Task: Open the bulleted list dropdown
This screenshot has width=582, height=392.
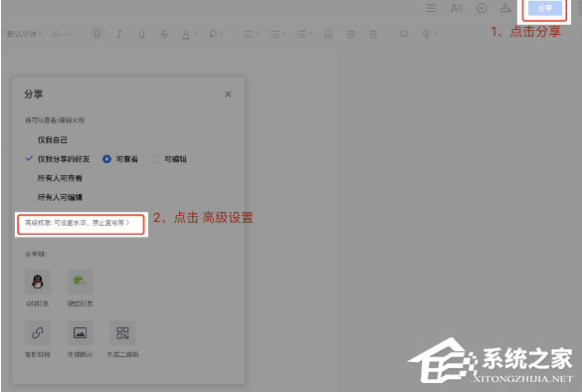Action: 278,34
